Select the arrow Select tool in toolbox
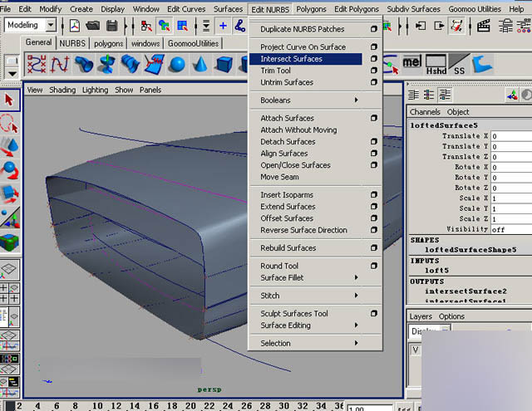Image resolution: width=532 pixels, height=411 pixels. click(x=9, y=100)
